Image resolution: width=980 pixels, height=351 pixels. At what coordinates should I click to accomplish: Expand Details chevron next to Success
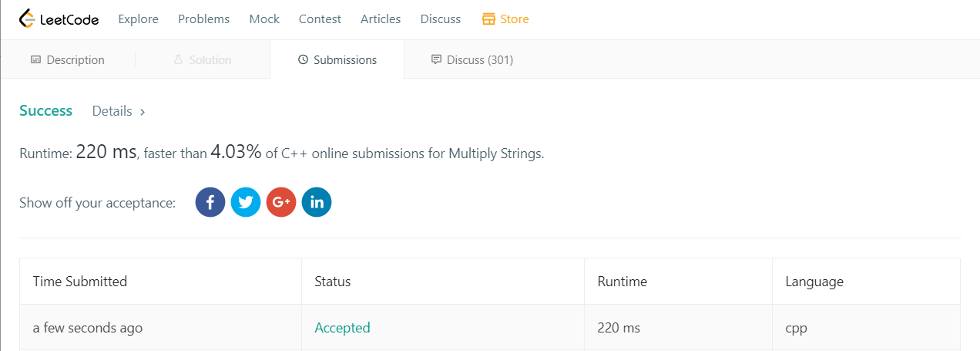(x=142, y=112)
